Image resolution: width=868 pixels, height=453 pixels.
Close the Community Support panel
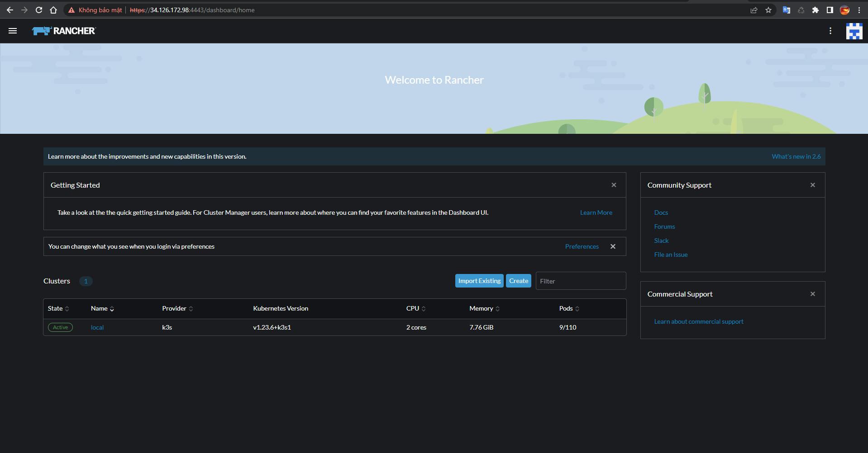coord(813,185)
